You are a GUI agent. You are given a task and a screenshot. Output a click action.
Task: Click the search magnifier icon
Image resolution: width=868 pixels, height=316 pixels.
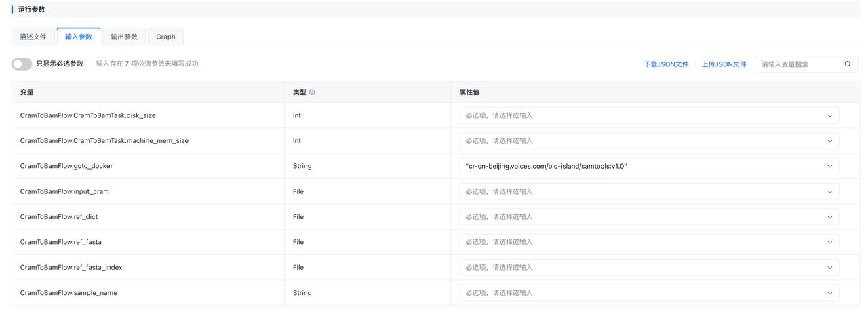tap(848, 64)
